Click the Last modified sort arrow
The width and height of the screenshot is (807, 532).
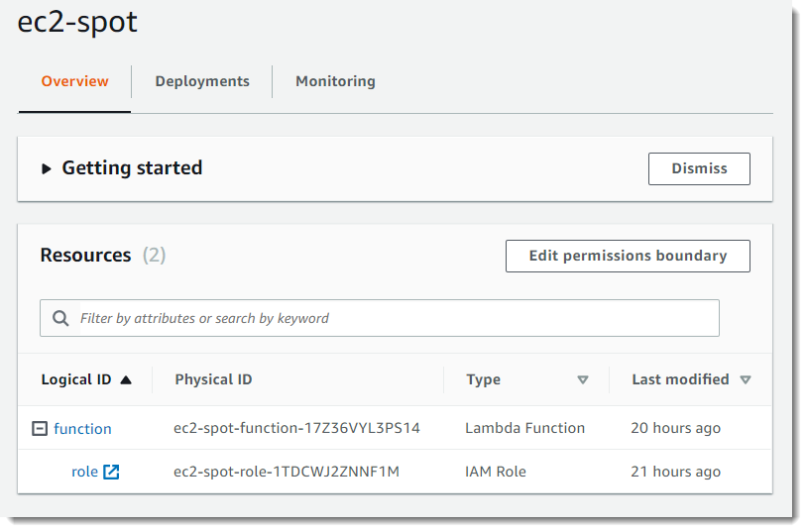click(746, 379)
